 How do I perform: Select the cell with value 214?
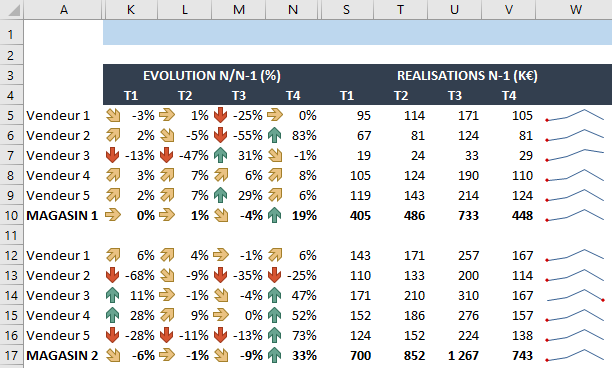455,196
